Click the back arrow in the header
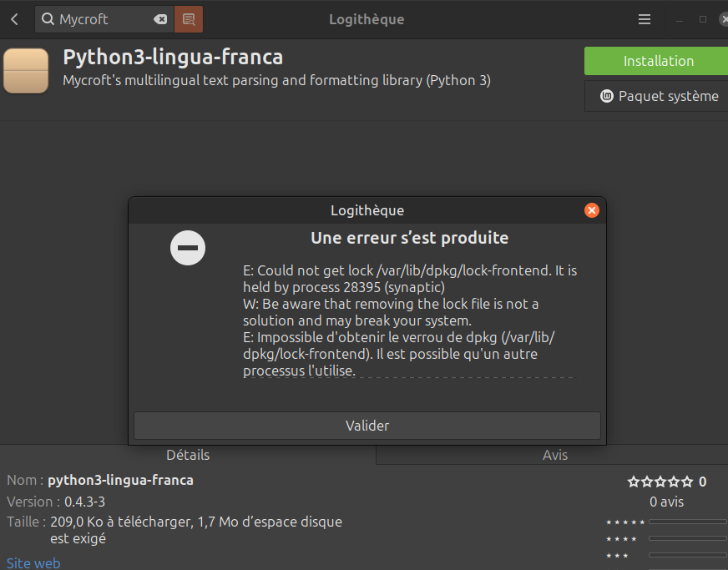Screen dimensions: 728x570 tap(15, 19)
